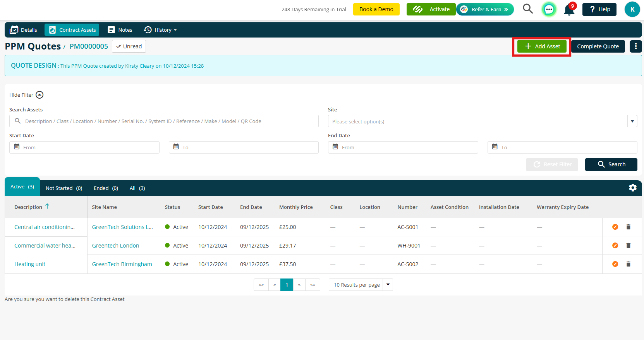Screen dimensions: 644x340
Task: Delete the Commercial water heater asset
Action: coord(628,246)
